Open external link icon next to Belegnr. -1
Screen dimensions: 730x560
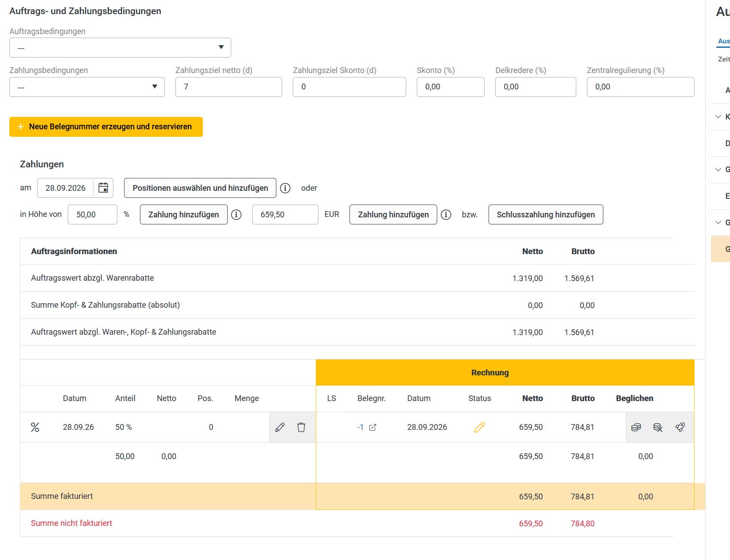(x=373, y=427)
